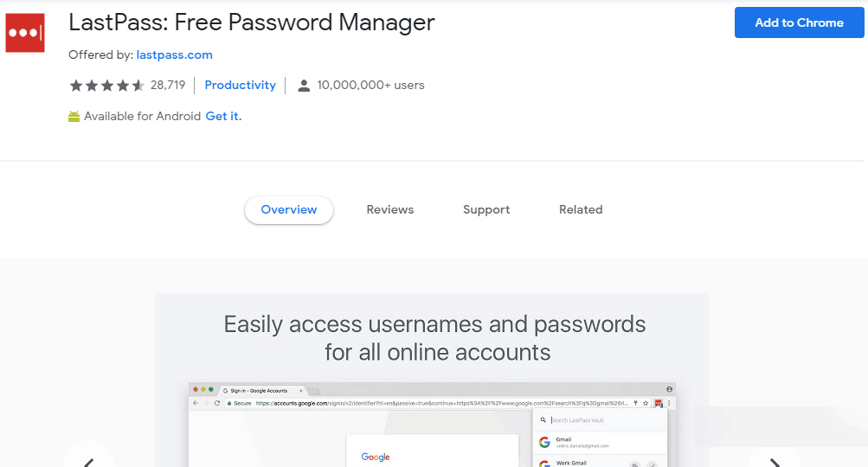
Task: Click the preview browser back arrow
Action: tap(196, 403)
